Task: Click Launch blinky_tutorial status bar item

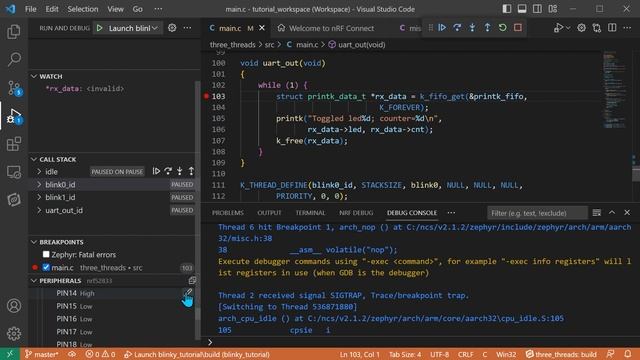Action: (197, 354)
